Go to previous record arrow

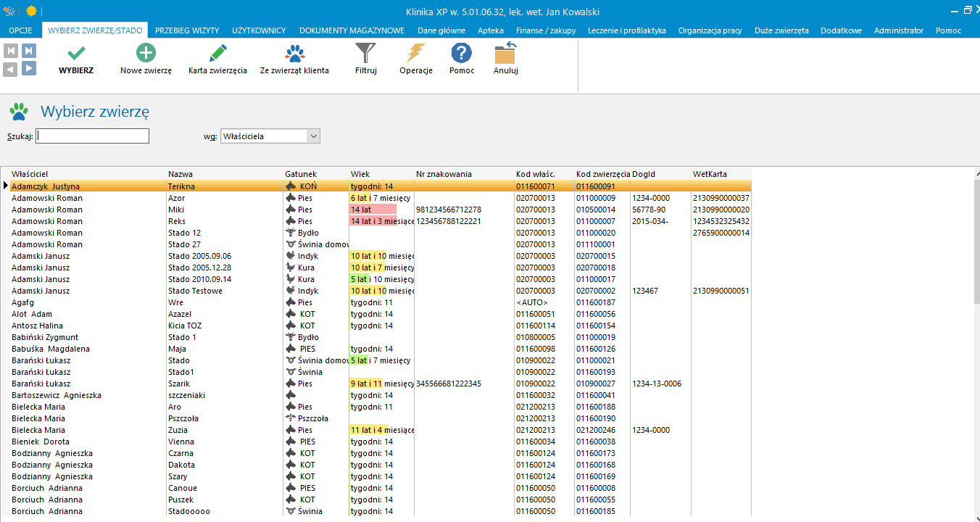pos(10,69)
